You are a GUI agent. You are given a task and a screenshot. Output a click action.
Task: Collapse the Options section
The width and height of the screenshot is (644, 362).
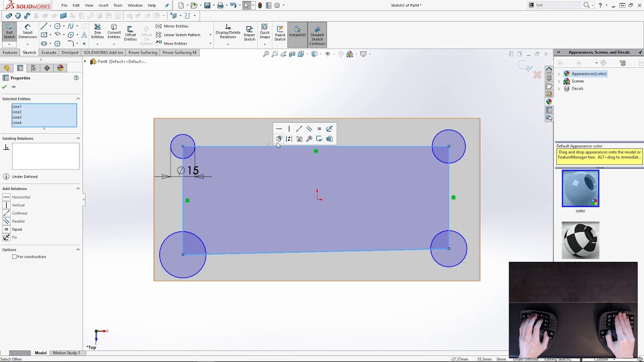[x=78, y=249]
